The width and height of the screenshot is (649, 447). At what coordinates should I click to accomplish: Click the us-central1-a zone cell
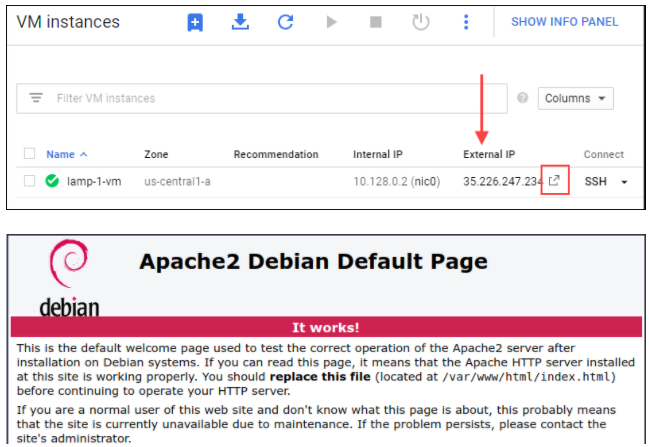(x=177, y=181)
